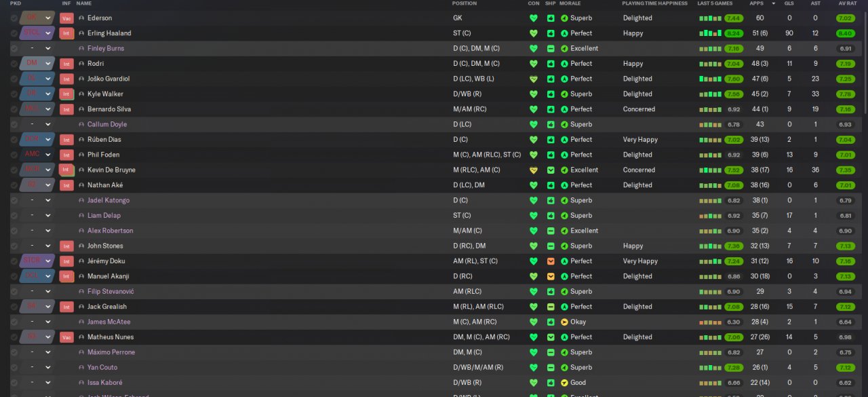The height and width of the screenshot is (397, 868).
Task: Click Manuel Akanji's yellow sharpness icon
Action: click(x=551, y=276)
